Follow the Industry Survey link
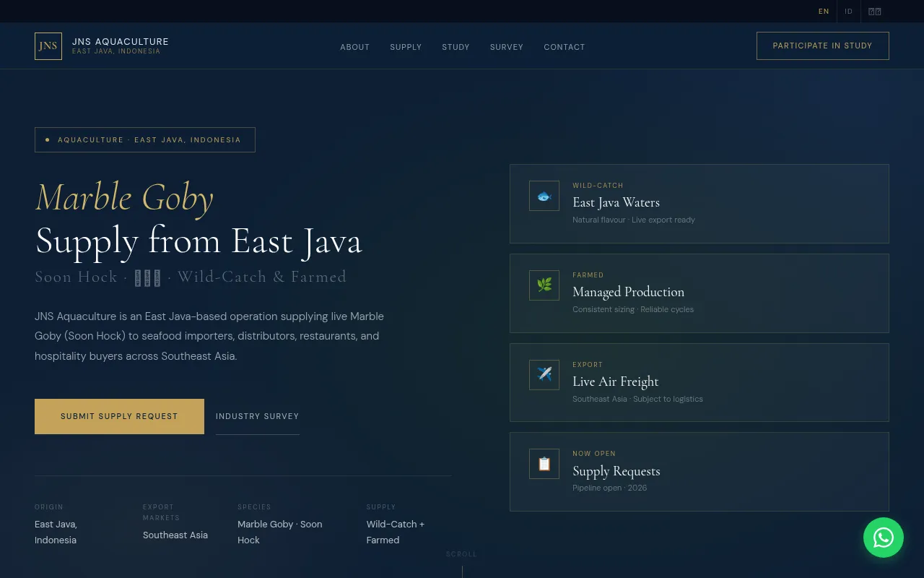The width and height of the screenshot is (924, 578). tap(258, 416)
